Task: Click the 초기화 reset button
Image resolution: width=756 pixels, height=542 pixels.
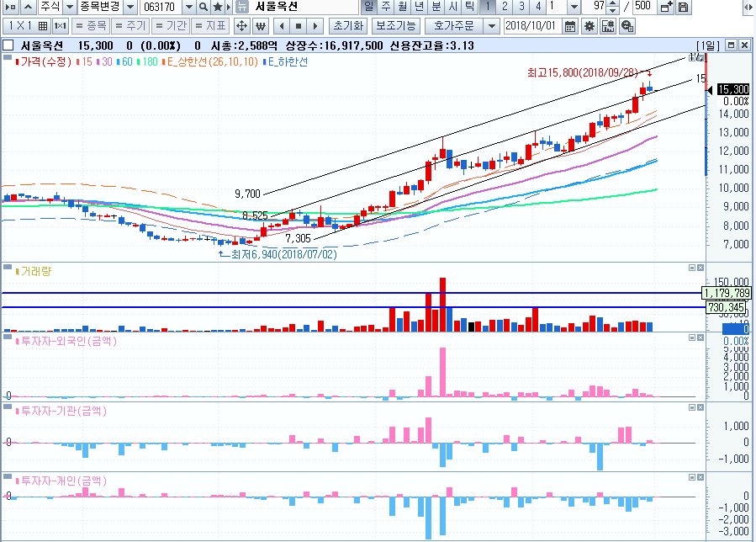Action: 348,25
